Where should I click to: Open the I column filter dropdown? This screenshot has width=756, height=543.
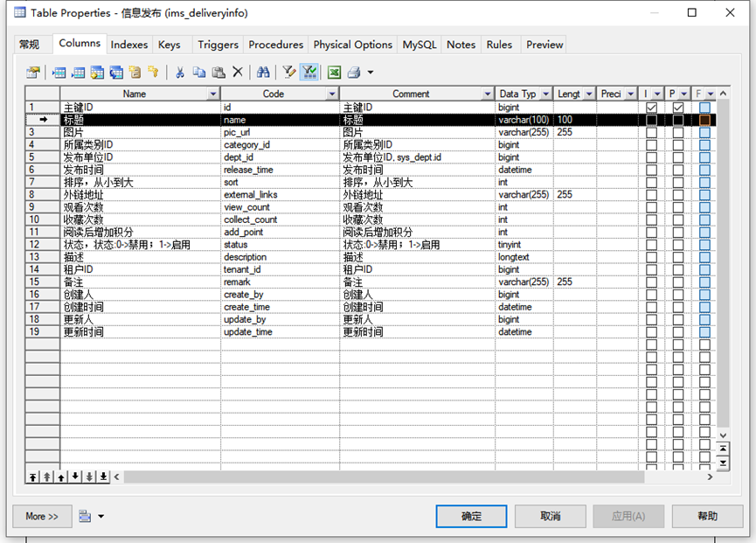pyautogui.click(x=657, y=94)
